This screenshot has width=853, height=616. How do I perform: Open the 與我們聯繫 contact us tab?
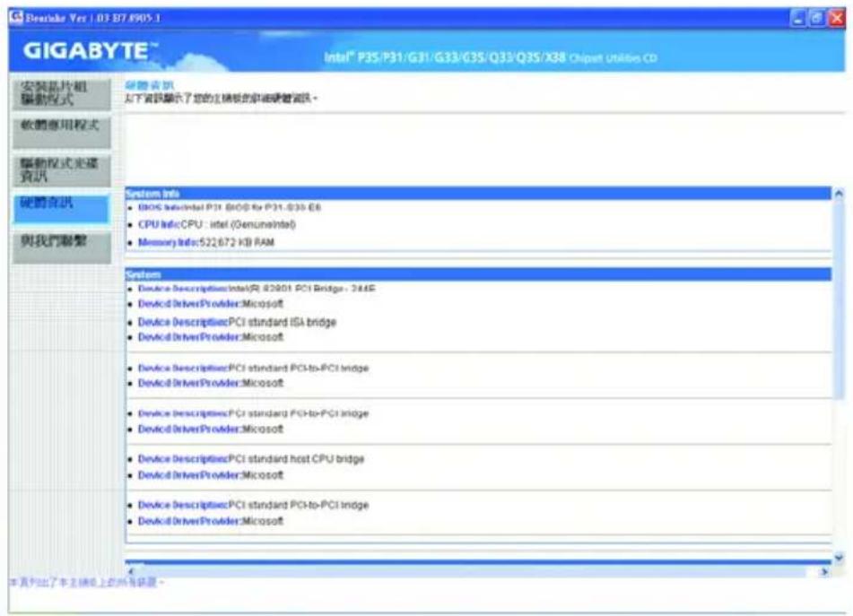[x=62, y=247]
